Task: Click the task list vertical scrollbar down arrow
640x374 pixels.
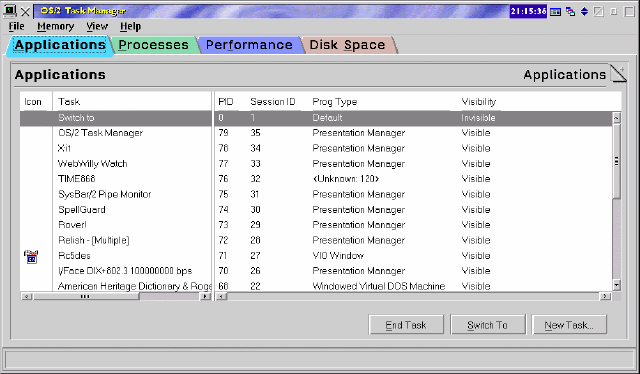Action: [617, 285]
